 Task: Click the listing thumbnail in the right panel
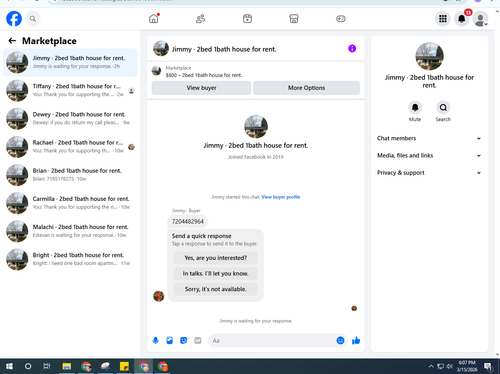(429, 56)
